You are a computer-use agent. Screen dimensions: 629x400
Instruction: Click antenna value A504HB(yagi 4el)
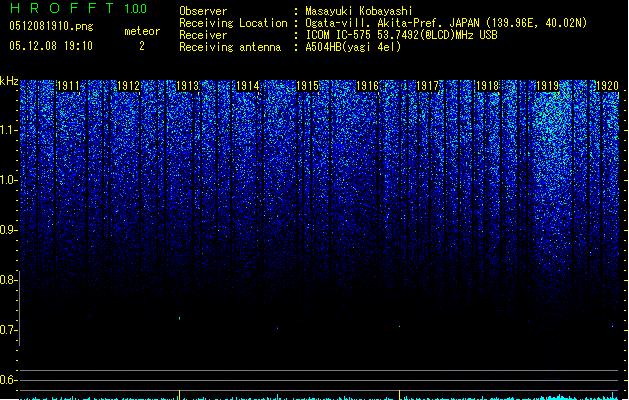point(353,47)
